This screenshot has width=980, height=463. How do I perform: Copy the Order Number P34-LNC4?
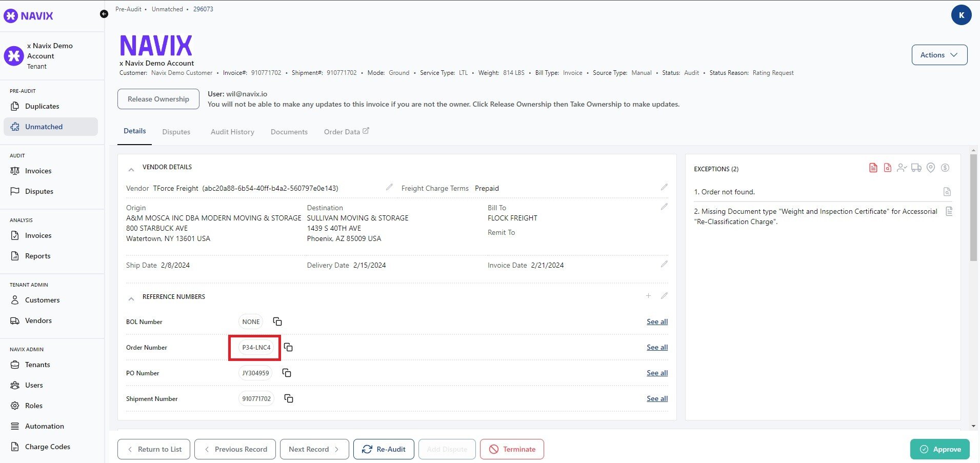(x=288, y=347)
